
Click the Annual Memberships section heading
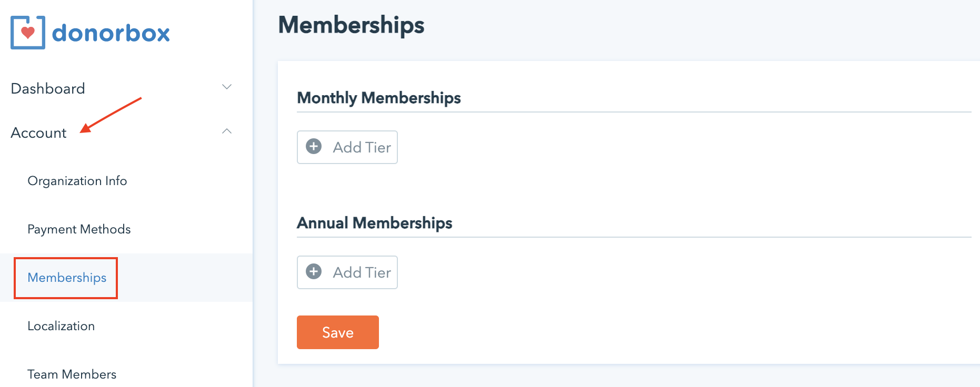(375, 223)
